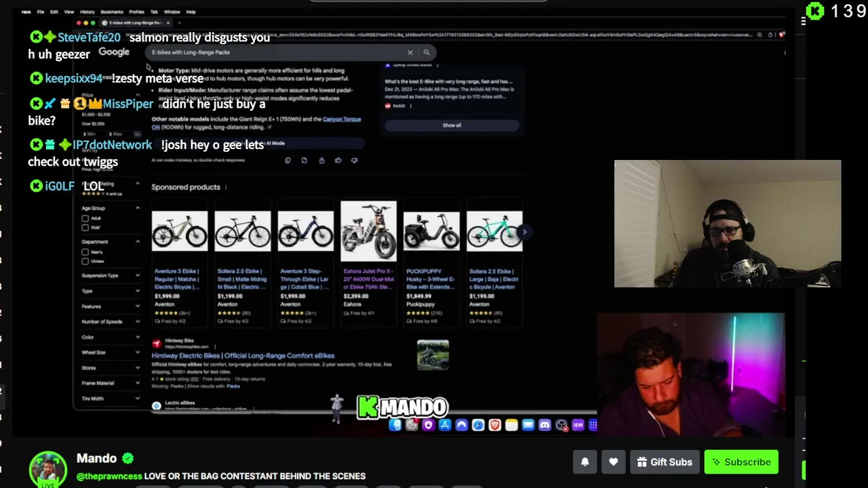Open Launchpad grid in the dock
This screenshot has height=488, width=868.
pos(593,425)
